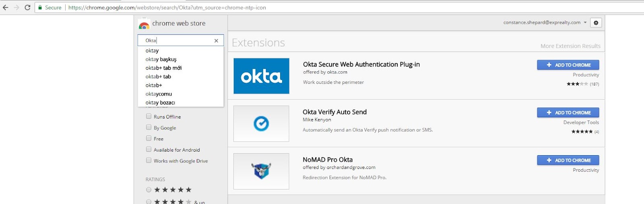
Task: Open Okta Secure Web Authentication Plug-in title
Action: (361, 65)
